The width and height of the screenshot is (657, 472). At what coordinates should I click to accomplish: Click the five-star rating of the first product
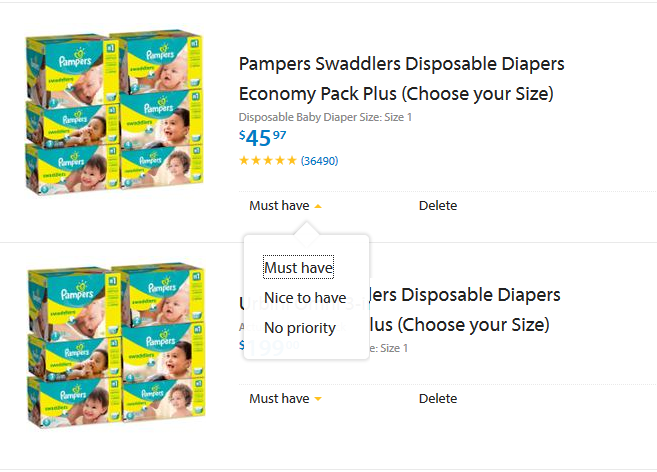pos(267,161)
